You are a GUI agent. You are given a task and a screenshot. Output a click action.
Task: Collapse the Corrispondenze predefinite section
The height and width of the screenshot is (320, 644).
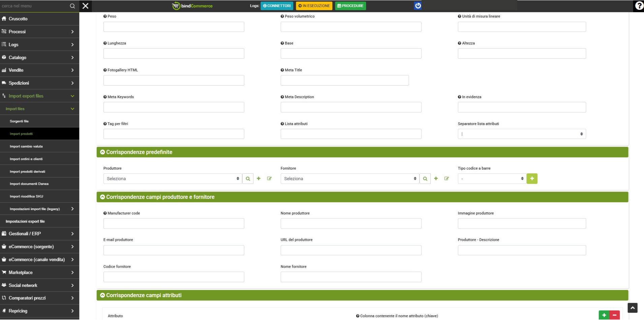tap(102, 152)
